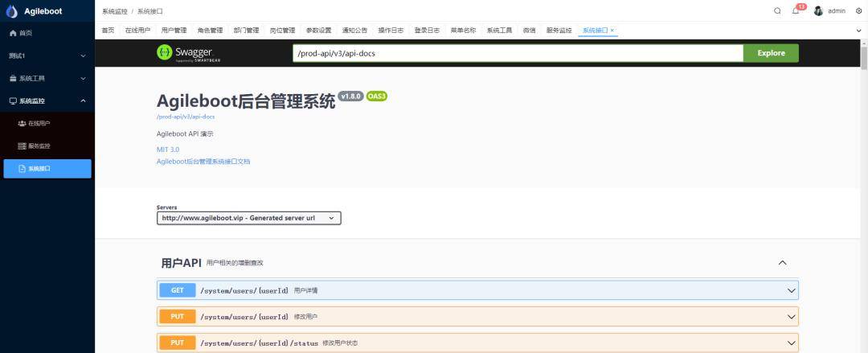Open the Agileboot后台管理系统接口文档 link
The width and height of the screenshot is (868, 353).
click(203, 162)
